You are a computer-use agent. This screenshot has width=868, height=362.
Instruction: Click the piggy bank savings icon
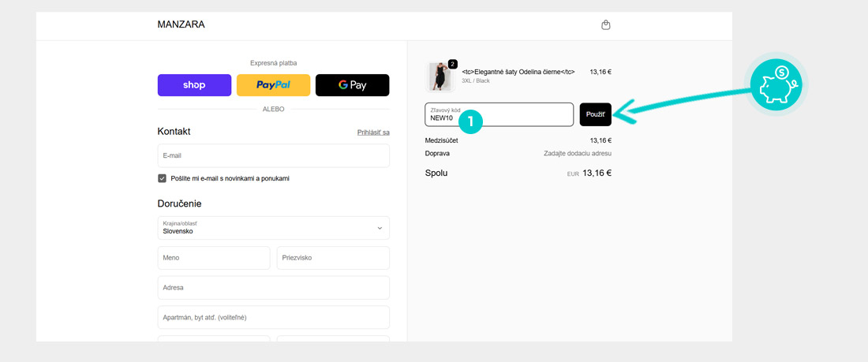click(x=775, y=85)
